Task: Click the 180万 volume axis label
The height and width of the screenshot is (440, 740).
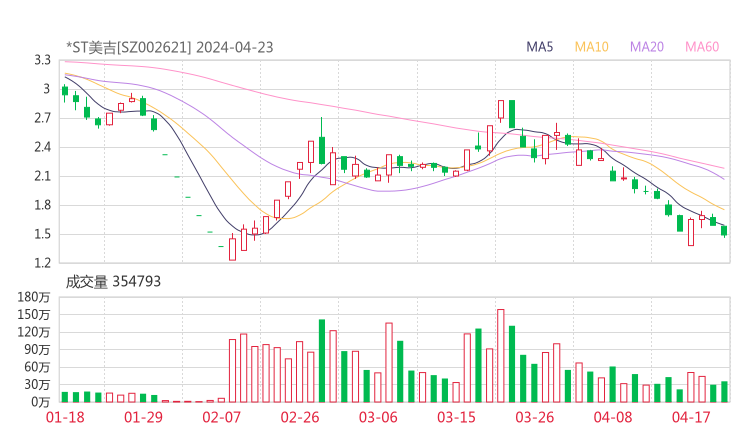Action: 34,297
